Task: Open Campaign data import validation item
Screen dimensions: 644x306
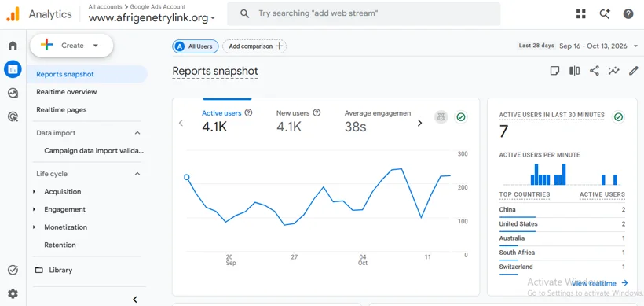Action: click(x=94, y=150)
